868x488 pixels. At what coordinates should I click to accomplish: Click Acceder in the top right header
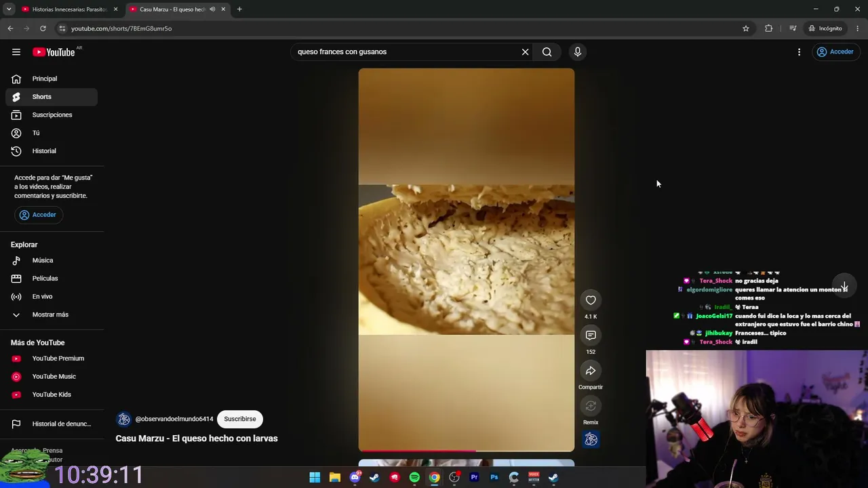pyautogui.click(x=835, y=52)
